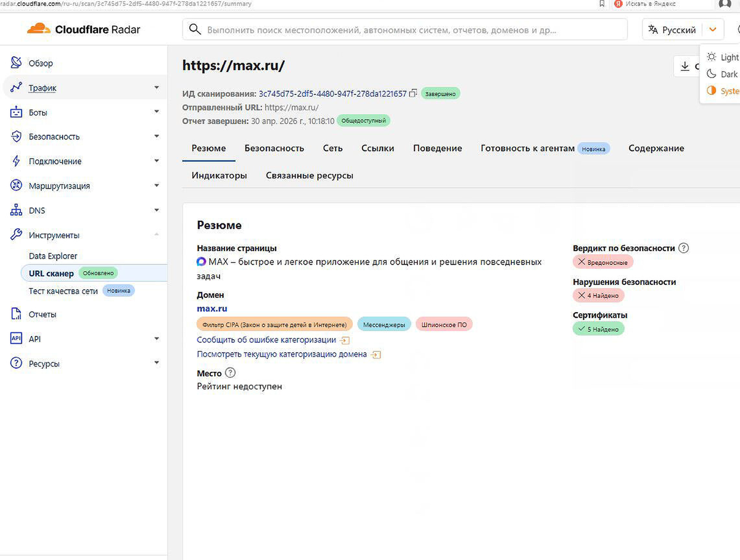Open Отчеты in sidebar
The width and height of the screenshot is (740, 560).
pos(43,314)
